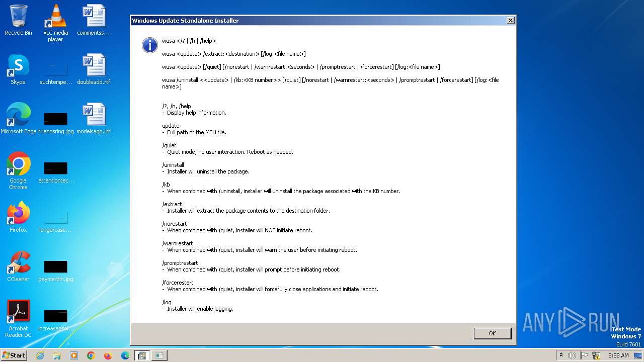Screen dimensions: 644x362
Task: Select the CCleaner desktop shortcut
Action: click(x=18, y=266)
